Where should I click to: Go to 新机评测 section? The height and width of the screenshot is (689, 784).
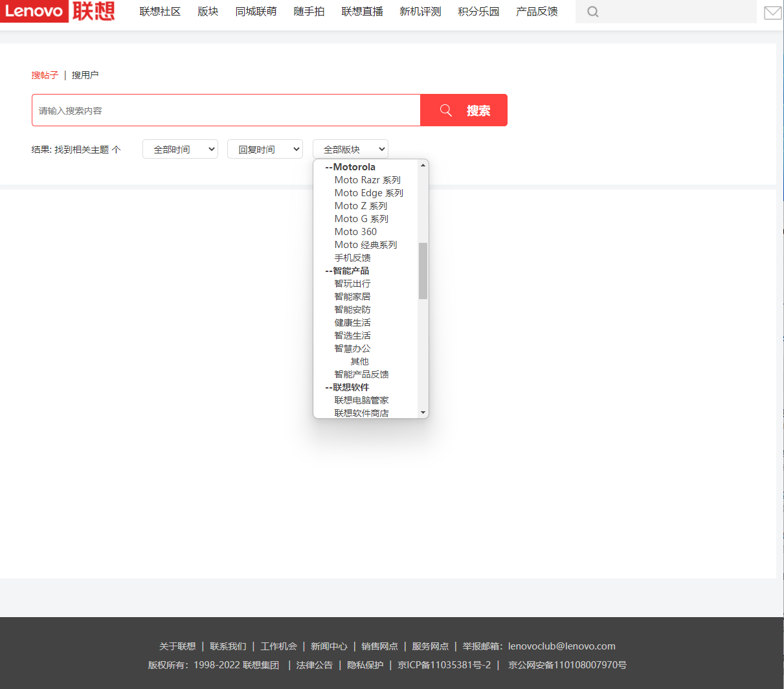[420, 12]
